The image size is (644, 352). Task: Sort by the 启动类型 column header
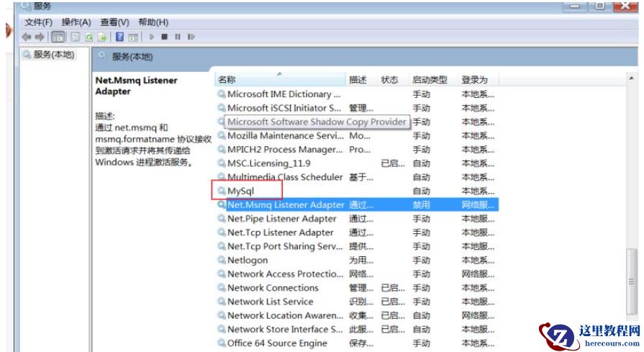[x=432, y=80]
